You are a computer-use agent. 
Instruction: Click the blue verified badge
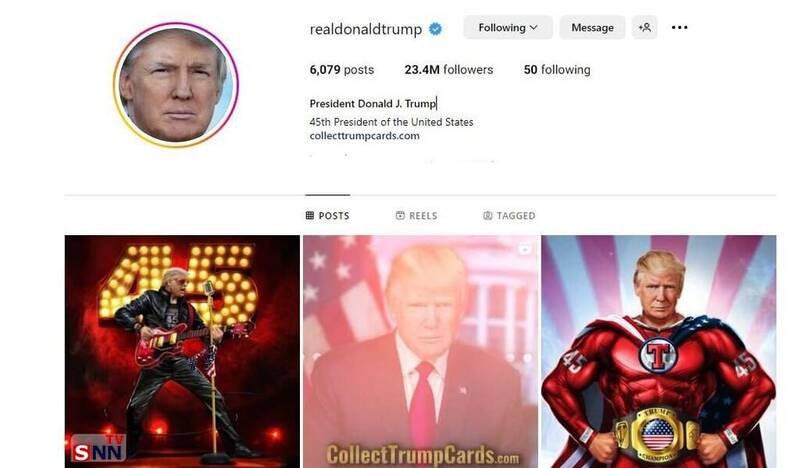pos(435,29)
